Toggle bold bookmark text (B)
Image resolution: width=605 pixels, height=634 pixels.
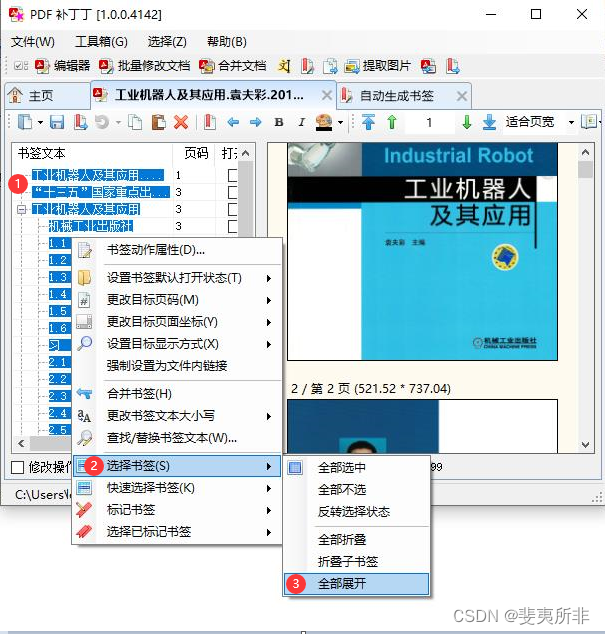(x=279, y=122)
